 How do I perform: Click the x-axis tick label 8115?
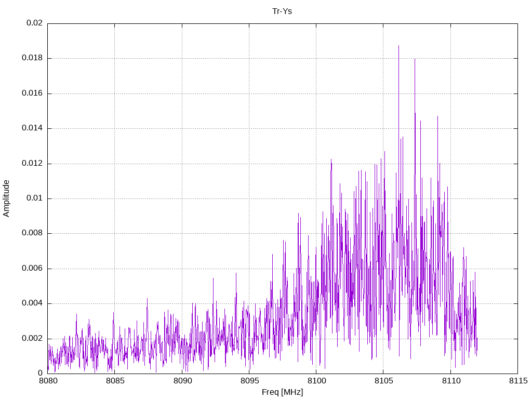[x=518, y=381]
